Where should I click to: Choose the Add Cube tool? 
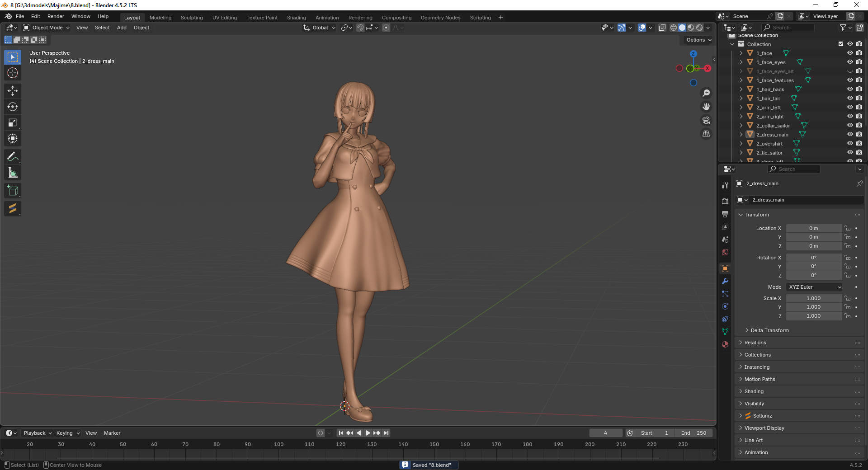click(13, 191)
